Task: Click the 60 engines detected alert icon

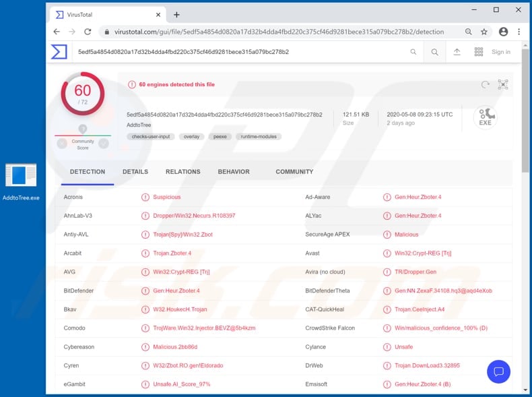Action: tap(132, 84)
